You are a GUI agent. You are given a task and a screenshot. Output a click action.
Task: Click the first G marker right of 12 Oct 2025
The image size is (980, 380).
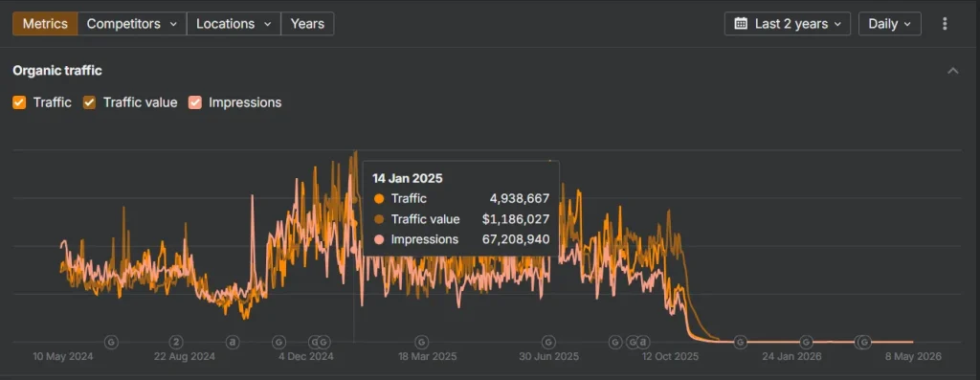[x=740, y=342]
